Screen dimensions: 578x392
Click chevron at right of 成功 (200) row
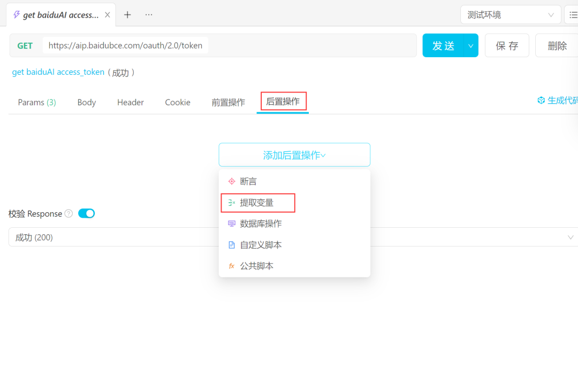pyautogui.click(x=571, y=237)
